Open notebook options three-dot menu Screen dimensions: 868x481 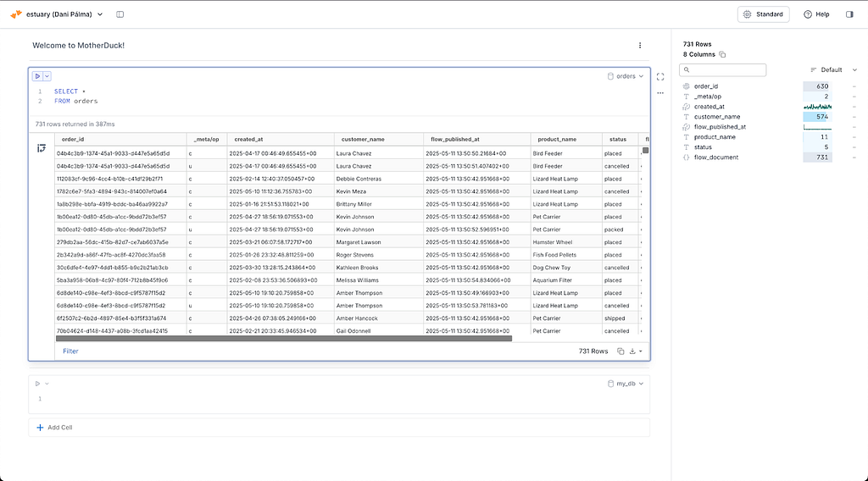[x=640, y=46]
